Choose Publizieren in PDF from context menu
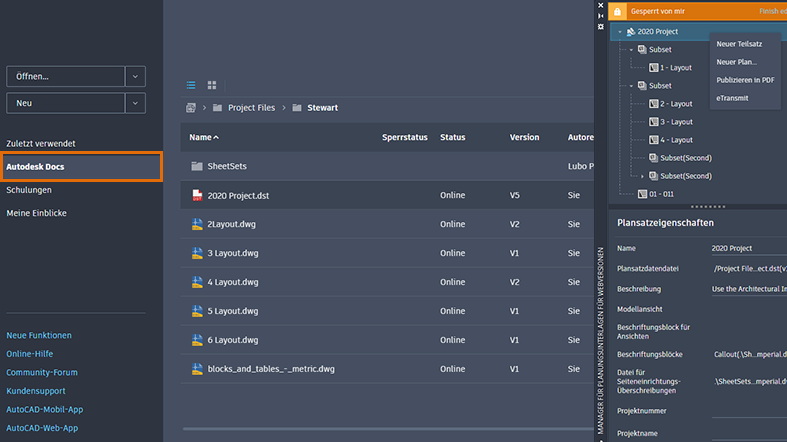 pyautogui.click(x=745, y=80)
